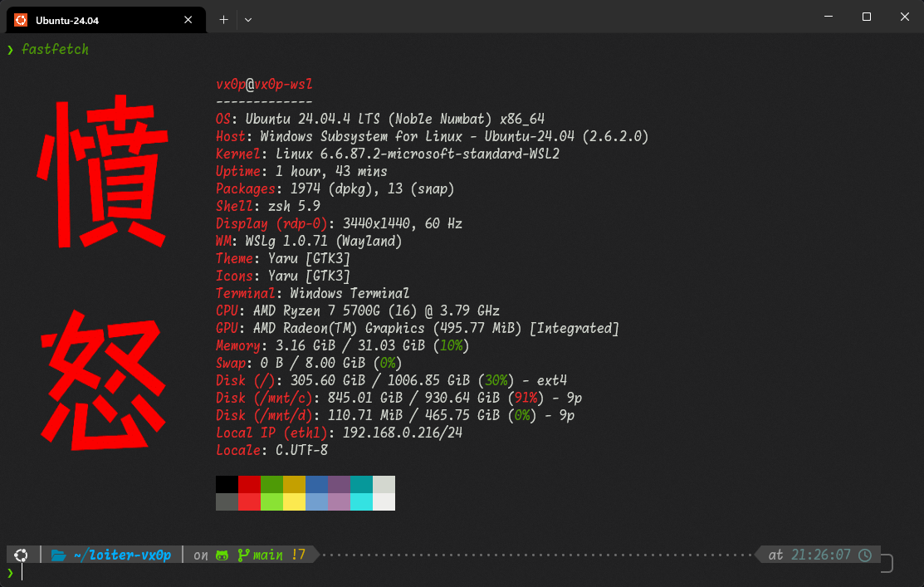Click the main branch name

click(x=268, y=555)
